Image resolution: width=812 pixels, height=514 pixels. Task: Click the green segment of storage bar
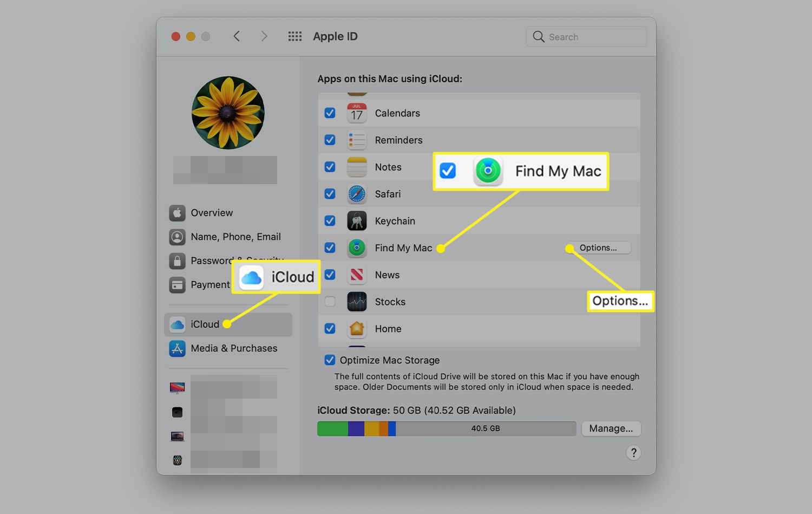click(332, 428)
